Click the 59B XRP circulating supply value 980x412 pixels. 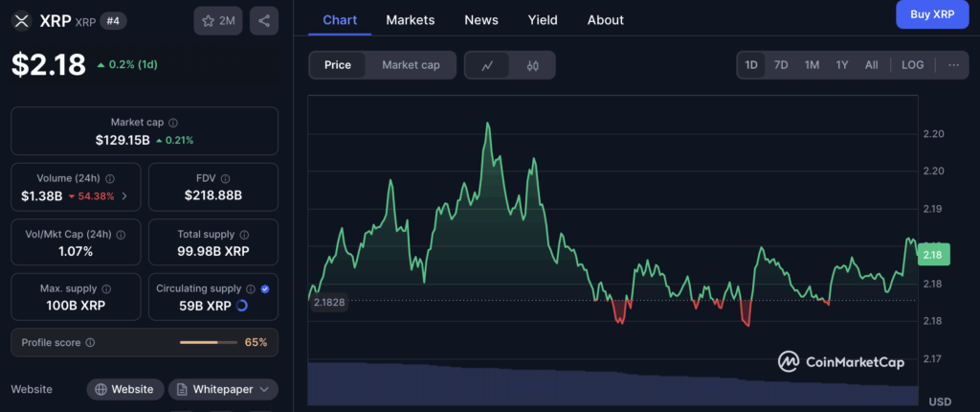point(205,306)
